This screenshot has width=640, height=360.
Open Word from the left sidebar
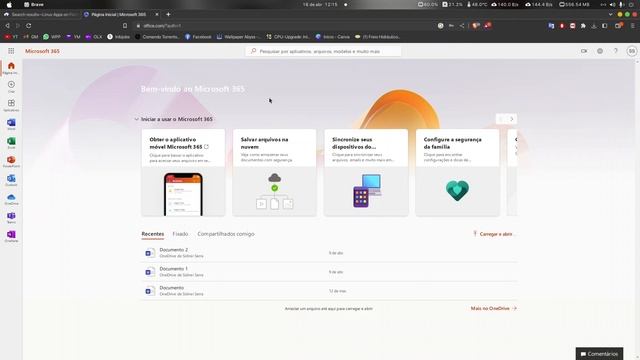click(11, 123)
